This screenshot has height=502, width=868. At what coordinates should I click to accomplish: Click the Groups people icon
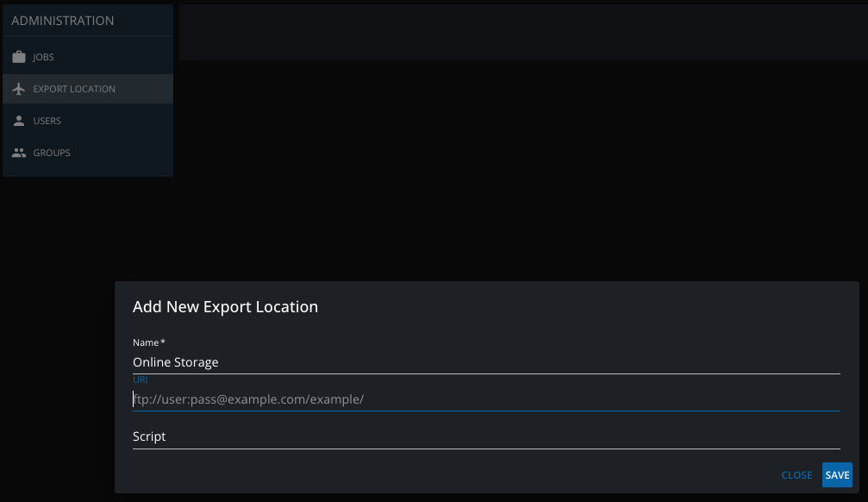19,153
